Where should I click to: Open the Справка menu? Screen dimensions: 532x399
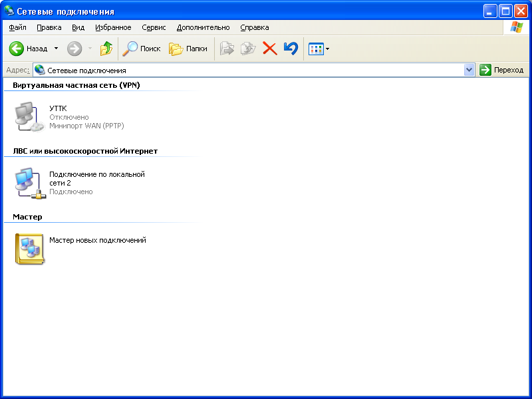pyautogui.click(x=255, y=27)
